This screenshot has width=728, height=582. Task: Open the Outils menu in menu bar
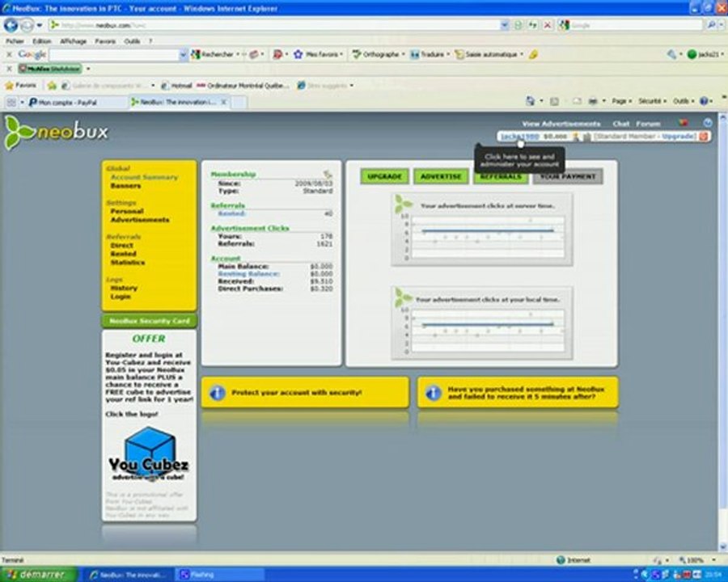[x=133, y=41]
